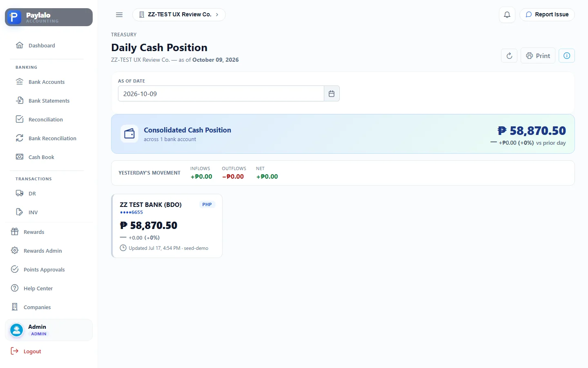Click the ADMIN role badge
The image size is (588, 368).
[39, 334]
